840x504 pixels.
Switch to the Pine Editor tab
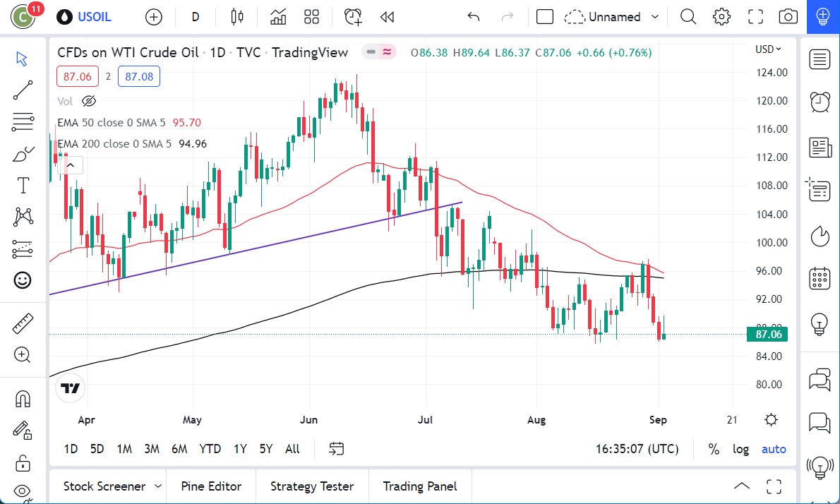point(211,486)
